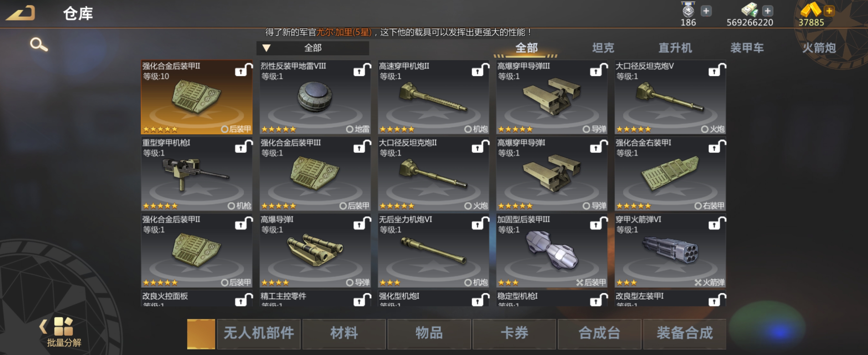Select the 穿甲火箭弹VI rocket launcher item
The width and height of the screenshot is (868, 355).
coord(670,250)
